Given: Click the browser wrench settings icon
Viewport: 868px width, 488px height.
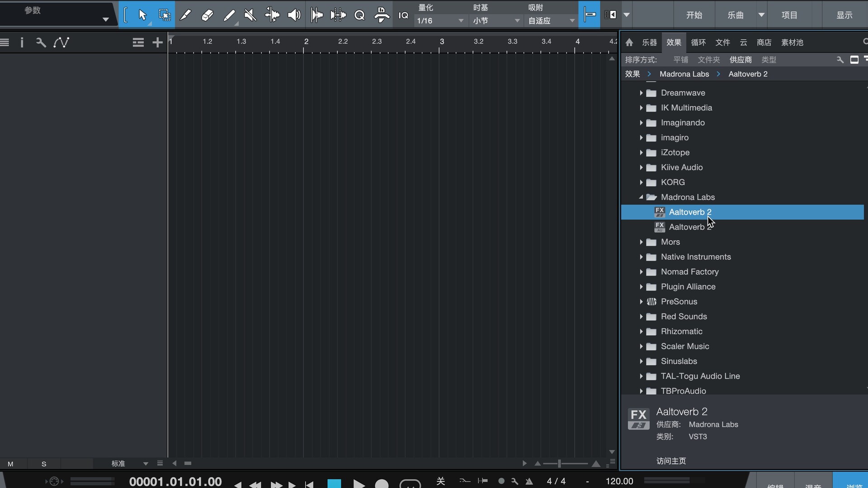Looking at the screenshot, I should [840, 60].
